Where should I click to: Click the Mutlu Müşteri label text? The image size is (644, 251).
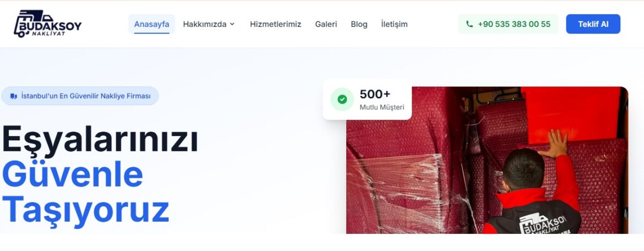(x=382, y=107)
